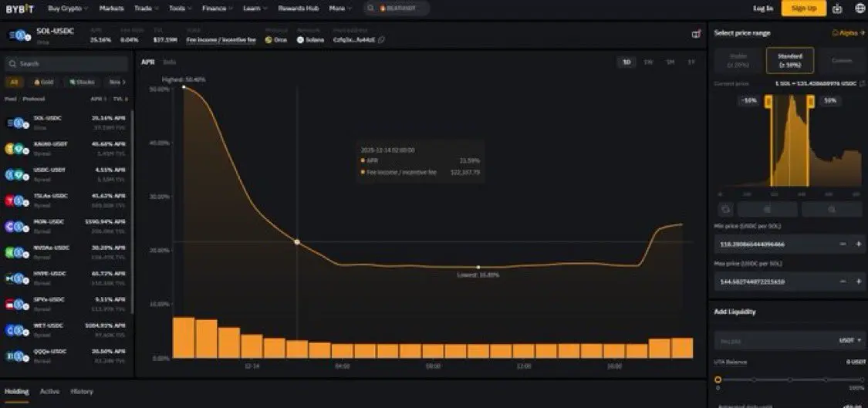The height and width of the screenshot is (408, 868).
Task: Click Fee income / incentive fee link
Action: point(221,40)
